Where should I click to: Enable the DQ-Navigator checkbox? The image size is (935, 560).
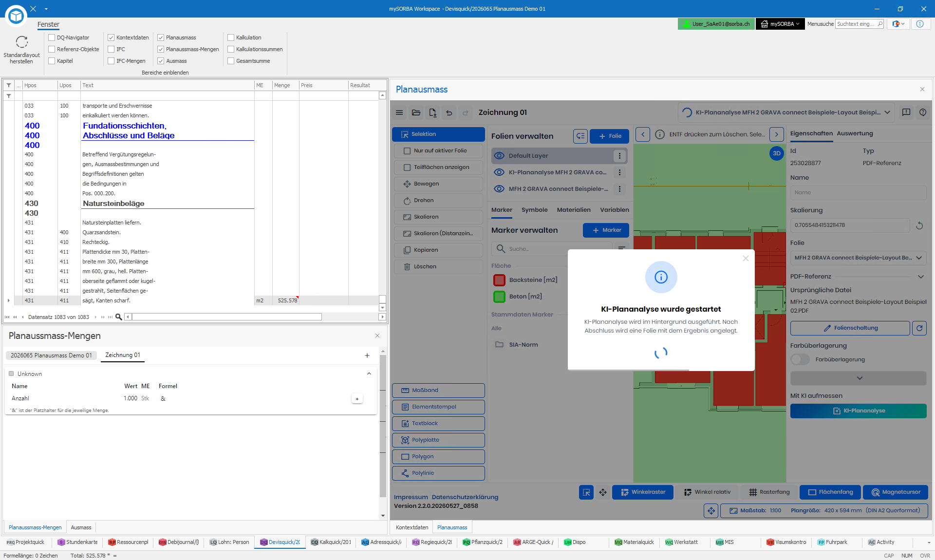pos(52,37)
